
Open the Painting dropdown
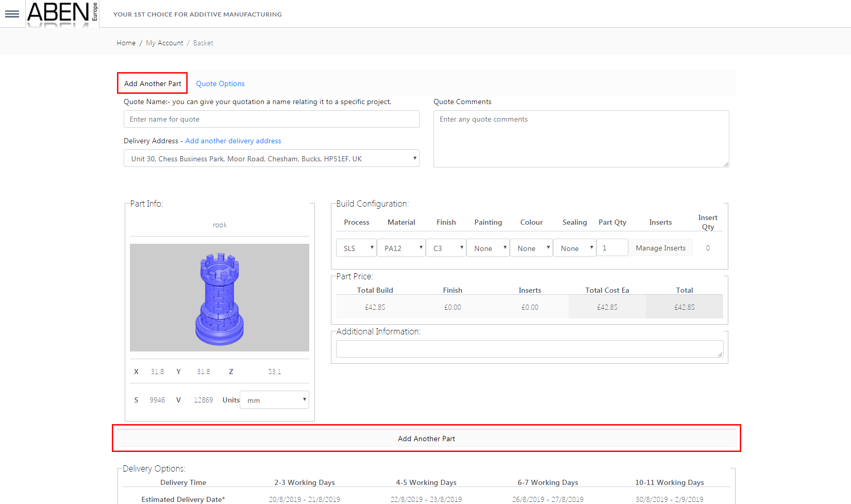(x=488, y=248)
